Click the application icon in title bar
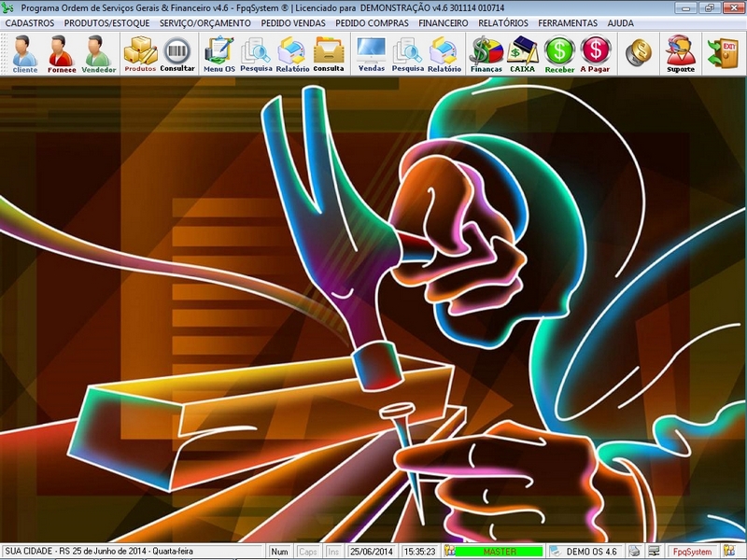The width and height of the screenshot is (747, 560). tap(7, 7)
